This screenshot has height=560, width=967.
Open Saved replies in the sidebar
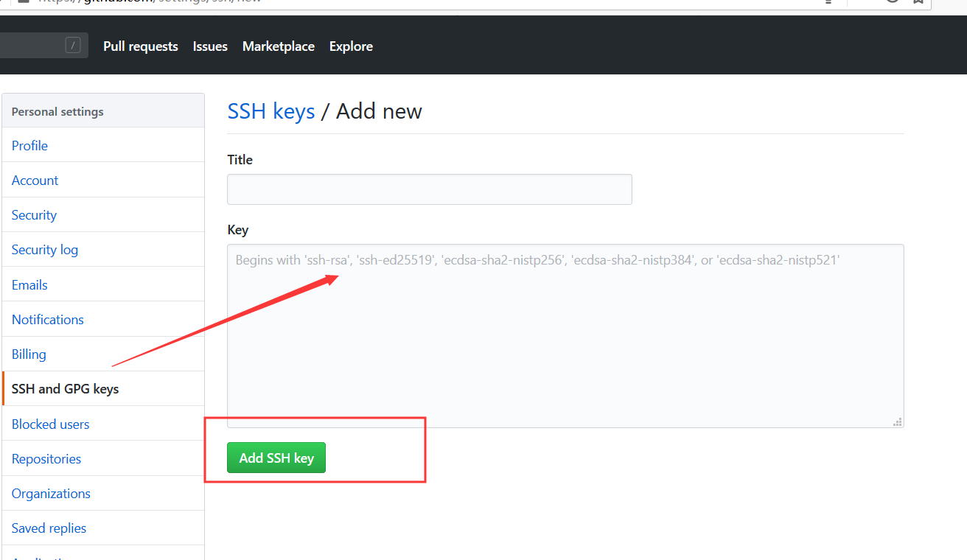pyautogui.click(x=49, y=528)
